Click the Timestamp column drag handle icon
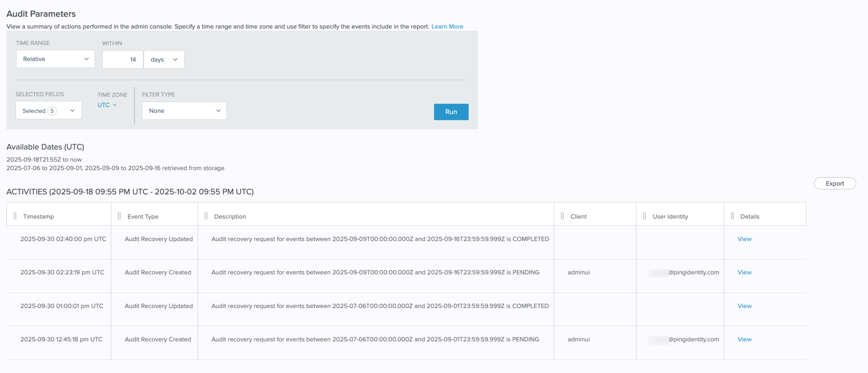This screenshot has width=868, height=373. click(15, 216)
